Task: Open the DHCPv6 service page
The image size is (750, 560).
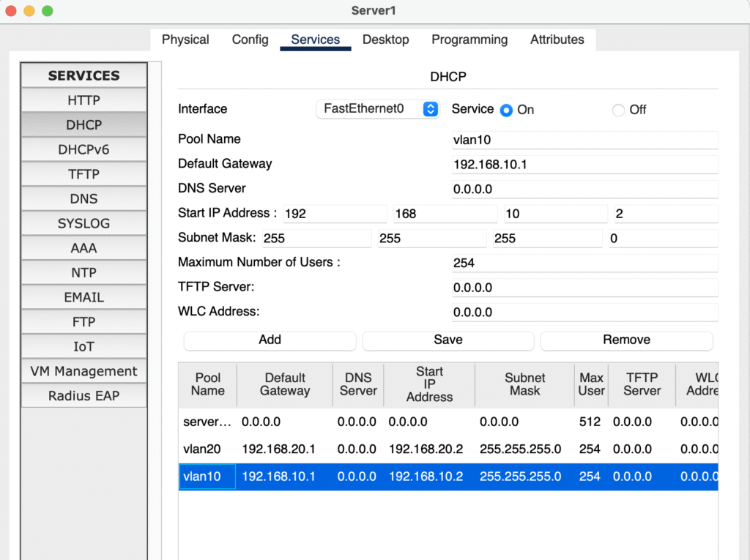Action: (83, 149)
